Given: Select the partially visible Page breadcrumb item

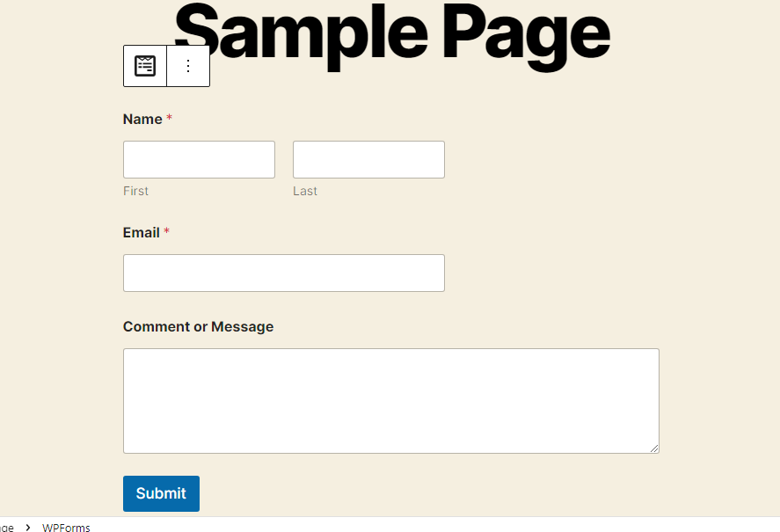Looking at the screenshot, I should pyautogui.click(x=6, y=528).
